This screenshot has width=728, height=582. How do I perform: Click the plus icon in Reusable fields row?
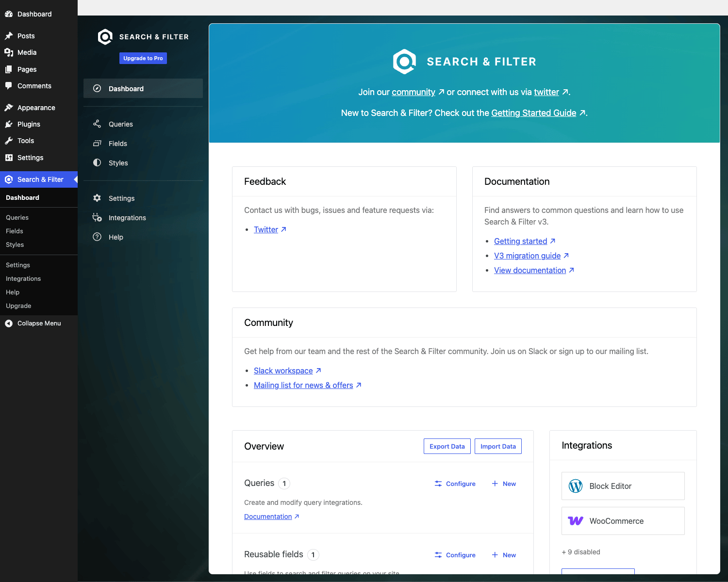click(495, 555)
